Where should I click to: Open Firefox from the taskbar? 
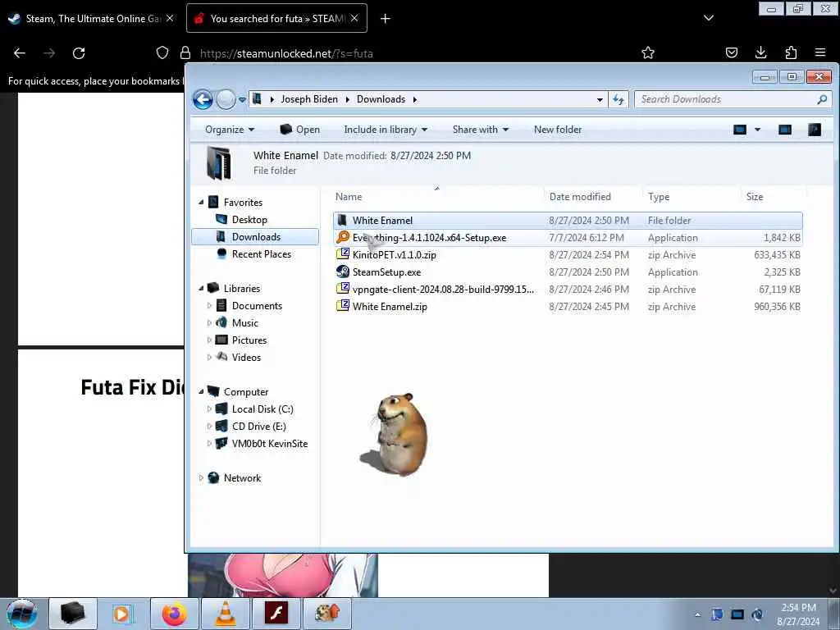click(174, 614)
